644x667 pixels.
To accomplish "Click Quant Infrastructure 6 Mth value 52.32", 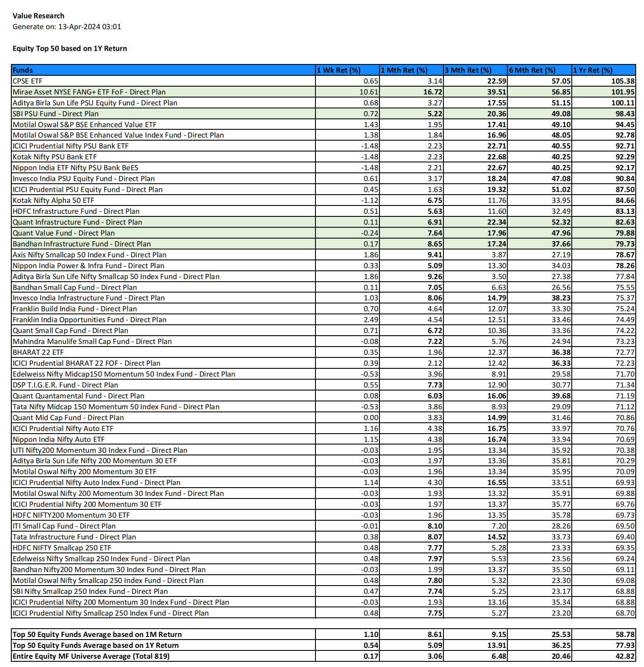I will [x=561, y=222].
